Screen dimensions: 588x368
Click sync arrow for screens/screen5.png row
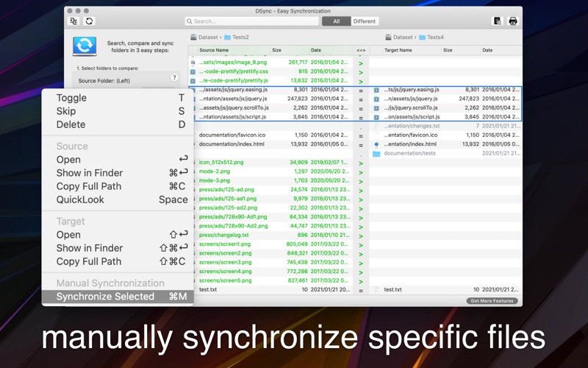click(361, 282)
